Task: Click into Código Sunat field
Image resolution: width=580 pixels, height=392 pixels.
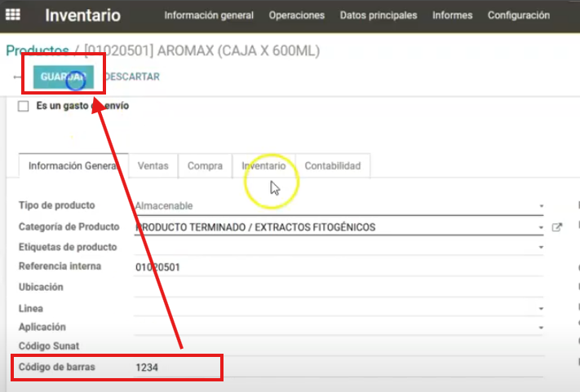Action: (339, 346)
